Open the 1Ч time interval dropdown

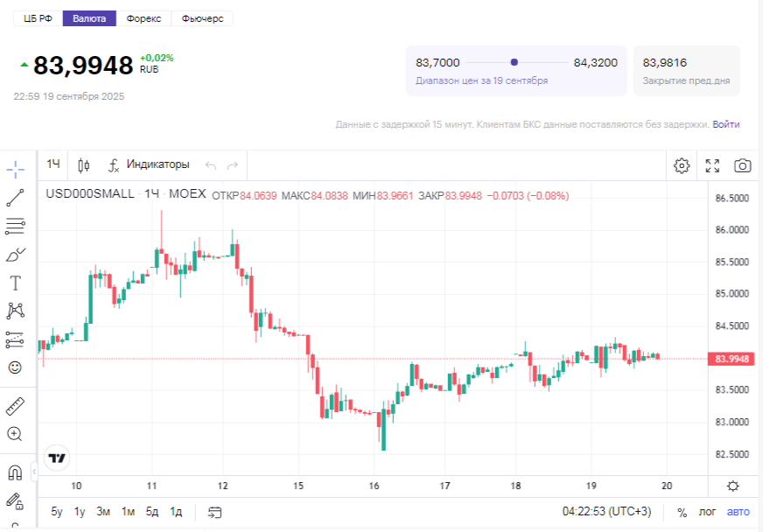[54, 164]
